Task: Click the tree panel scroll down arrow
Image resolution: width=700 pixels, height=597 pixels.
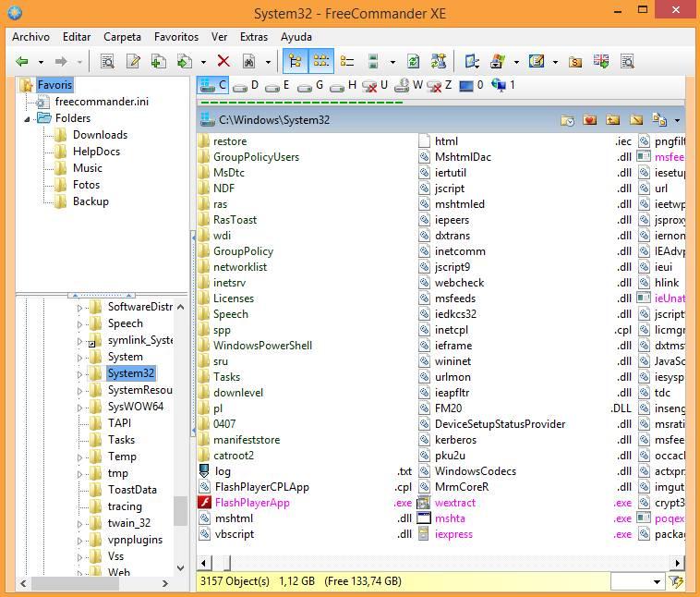Action: tap(180, 568)
